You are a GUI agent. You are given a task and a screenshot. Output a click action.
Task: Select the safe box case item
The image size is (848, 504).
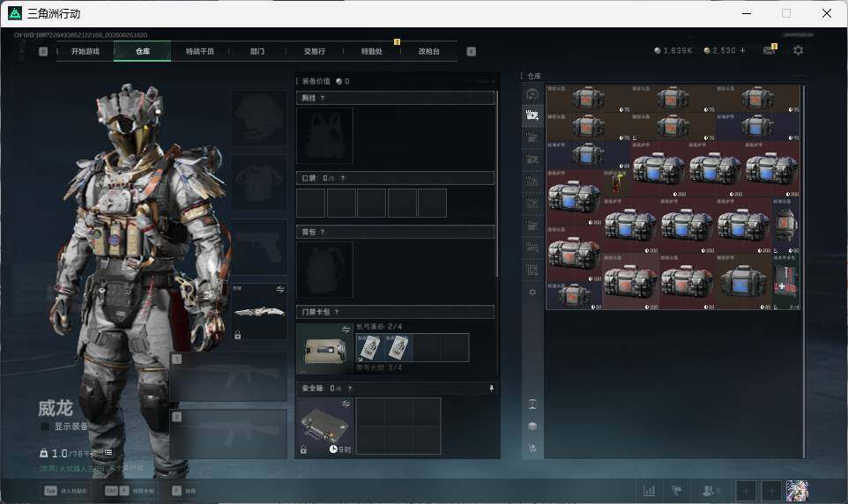[324, 426]
